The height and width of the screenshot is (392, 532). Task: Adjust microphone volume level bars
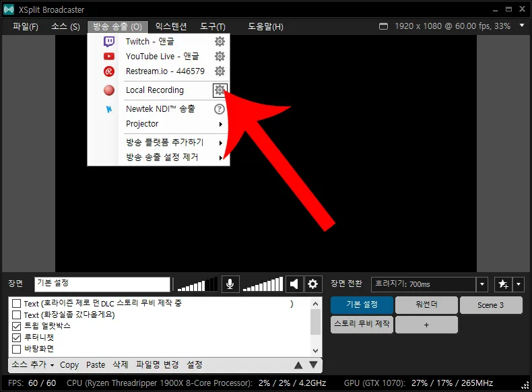[197, 284]
